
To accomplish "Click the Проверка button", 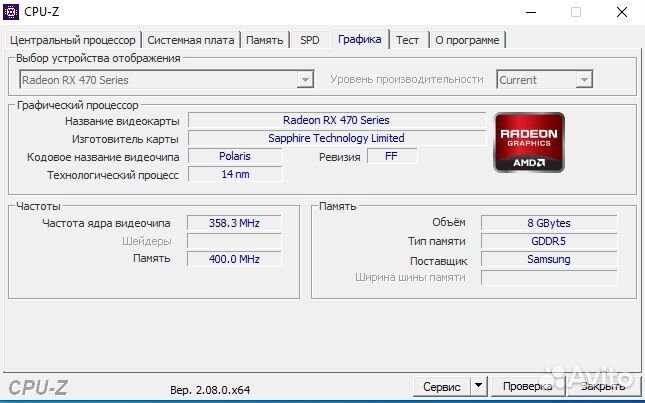I will (x=527, y=386).
